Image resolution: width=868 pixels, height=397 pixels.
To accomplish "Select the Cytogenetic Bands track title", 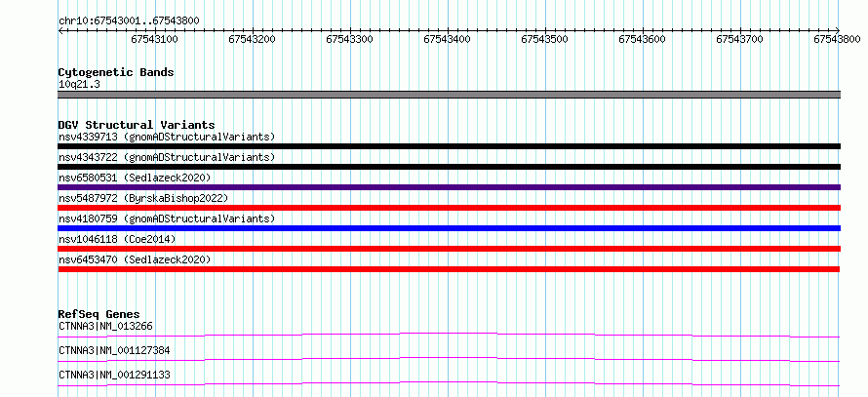I will pos(116,72).
